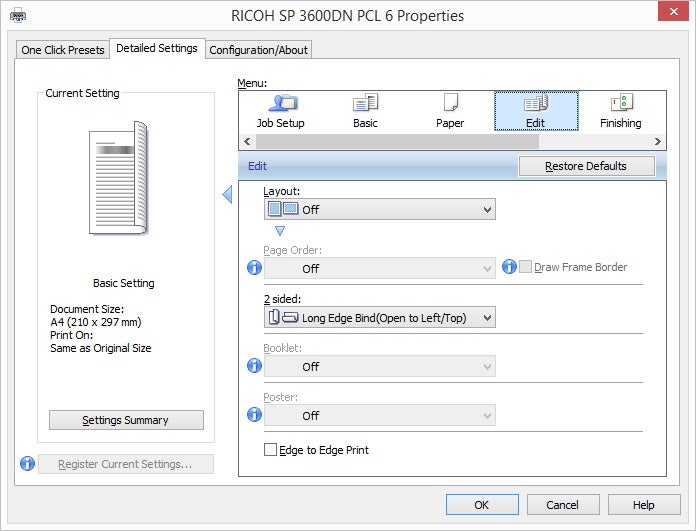Image resolution: width=696 pixels, height=531 pixels.
Task: Click the info icon beside Page Order
Action: point(254,267)
